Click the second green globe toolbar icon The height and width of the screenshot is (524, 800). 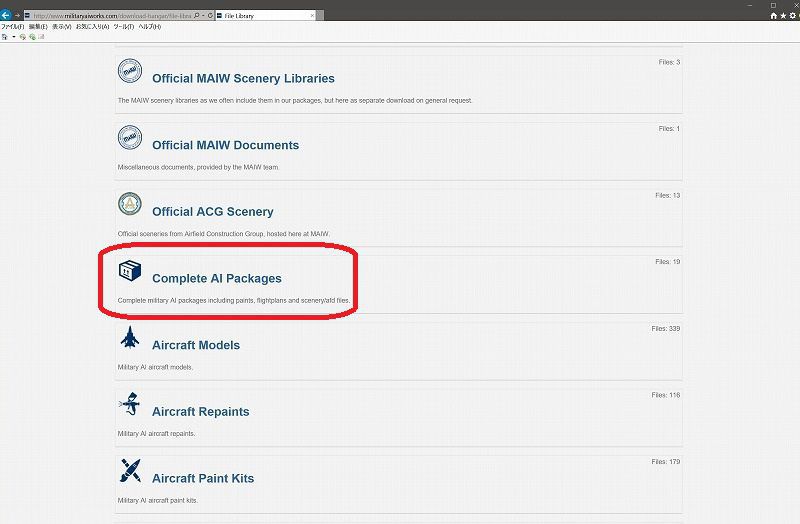pyautogui.click(x=32, y=37)
